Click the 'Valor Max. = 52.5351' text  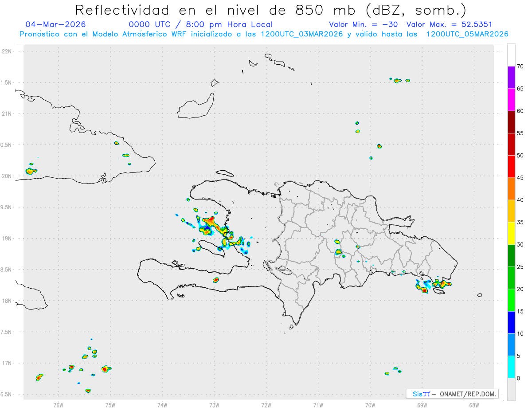(x=449, y=24)
